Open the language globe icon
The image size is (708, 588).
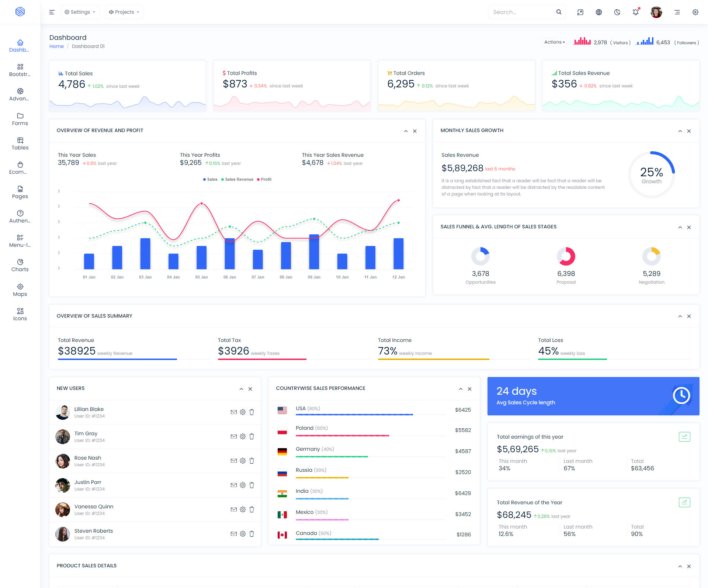[598, 12]
